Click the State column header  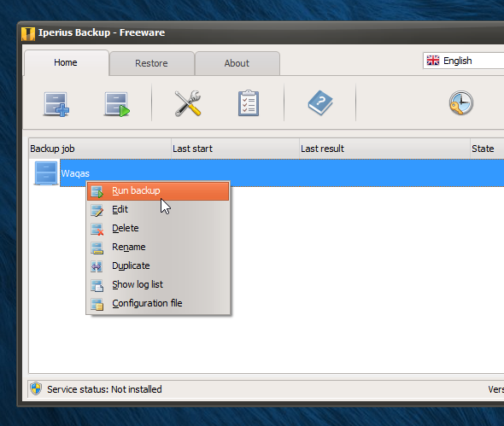click(487, 149)
